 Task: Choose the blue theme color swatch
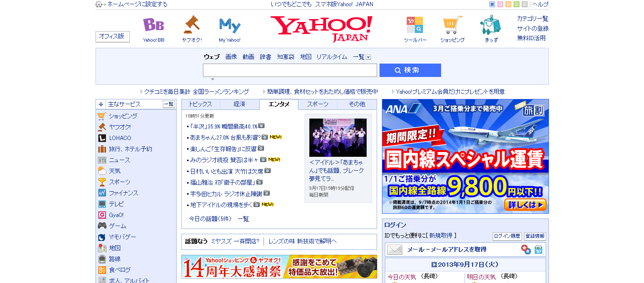coord(492,4)
